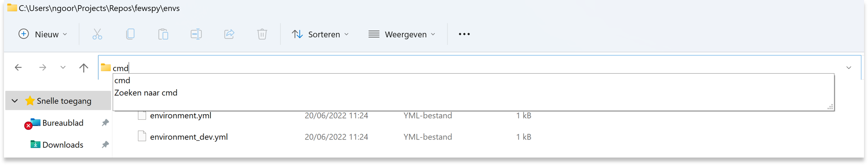Image resolution: width=868 pixels, height=165 pixels.
Task: Open the Nieuw dropdown menu
Action: pyautogui.click(x=43, y=34)
